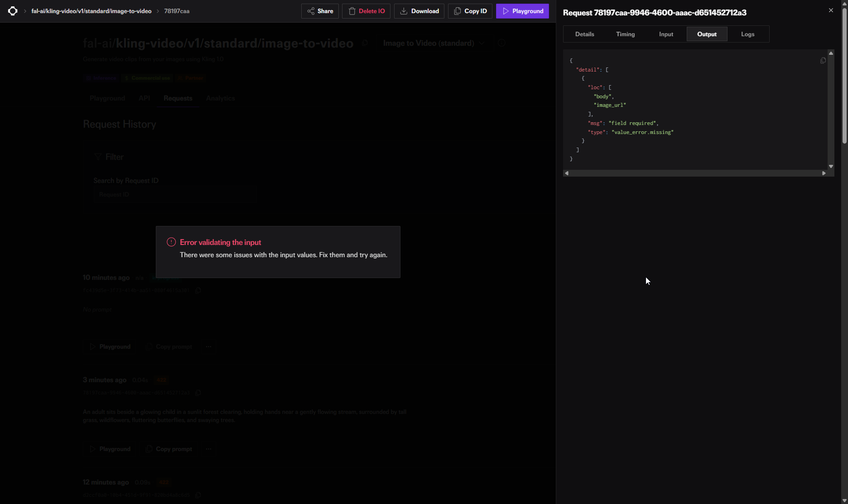Screen dimensions: 848x504
Task: Click the Request ID search field
Action: click(174, 194)
